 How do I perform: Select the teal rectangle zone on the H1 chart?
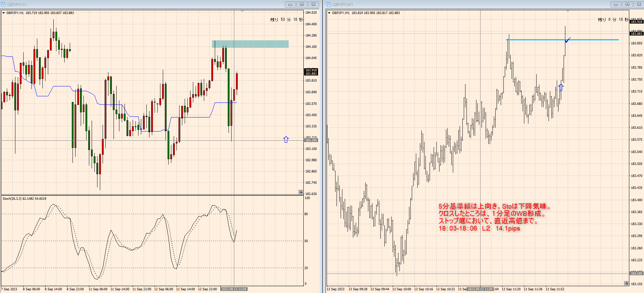pos(250,44)
